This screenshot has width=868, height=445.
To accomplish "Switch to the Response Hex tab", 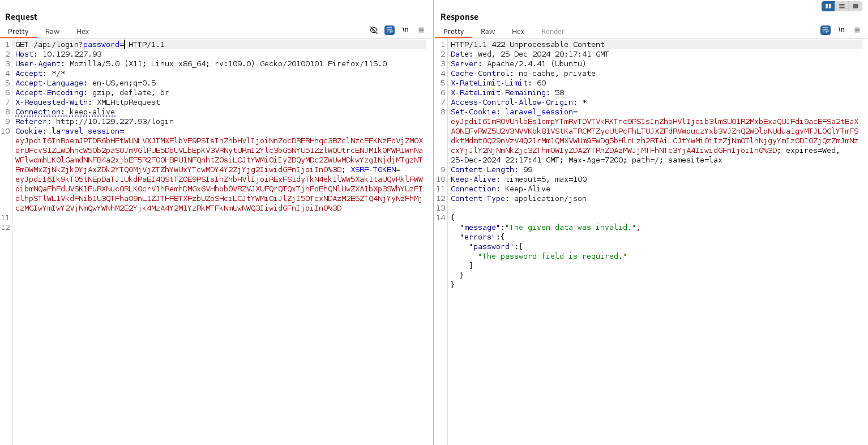I will 518,32.
